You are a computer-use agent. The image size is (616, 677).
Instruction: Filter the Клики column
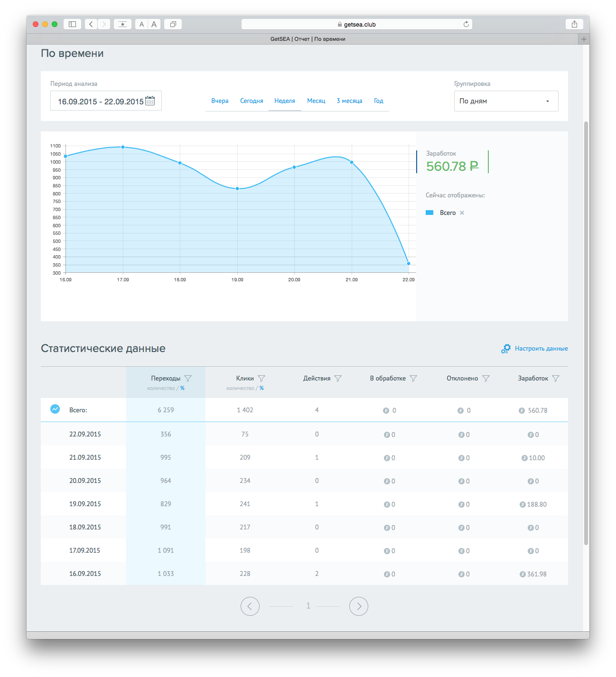tap(261, 378)
